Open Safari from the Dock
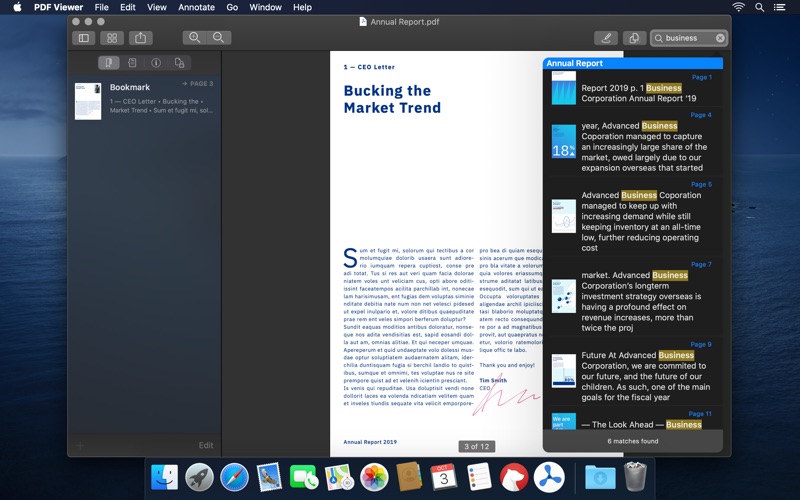 pyautogui.click(x=234, y=477)
